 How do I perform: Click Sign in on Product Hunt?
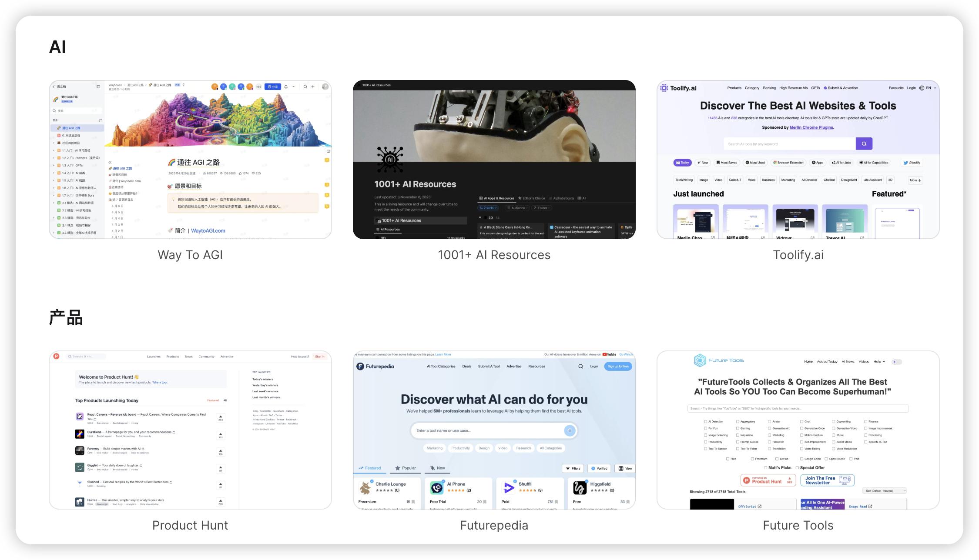319,357
